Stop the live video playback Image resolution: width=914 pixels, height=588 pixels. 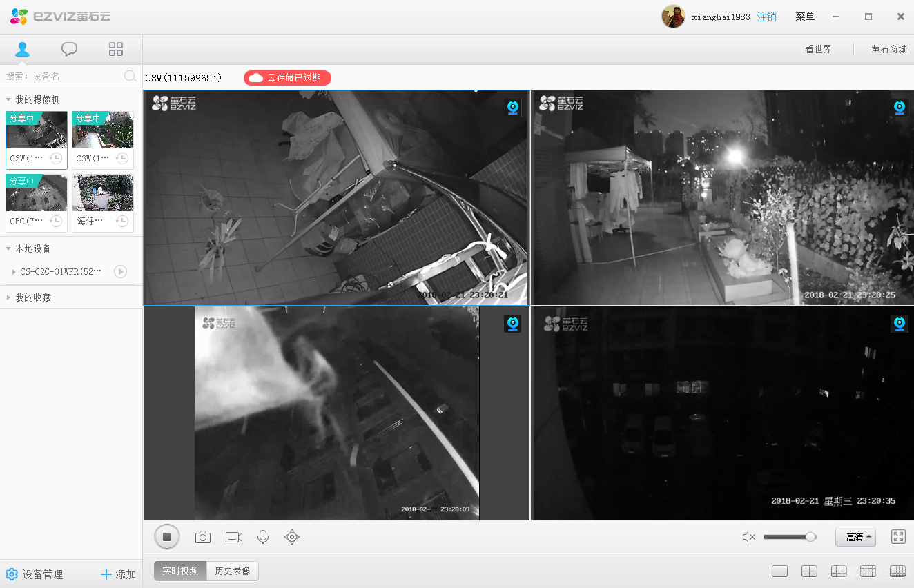tap(167, 537)
